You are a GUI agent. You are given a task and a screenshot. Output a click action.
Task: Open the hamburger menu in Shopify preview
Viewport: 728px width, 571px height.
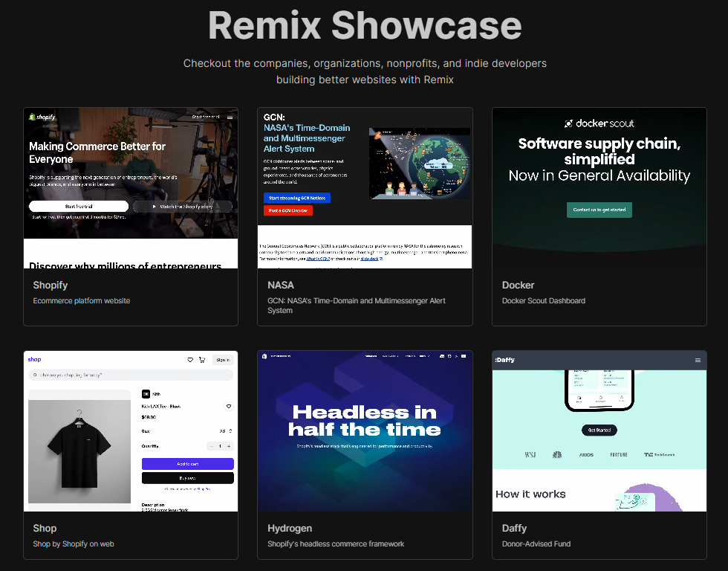tap(230, 117)
